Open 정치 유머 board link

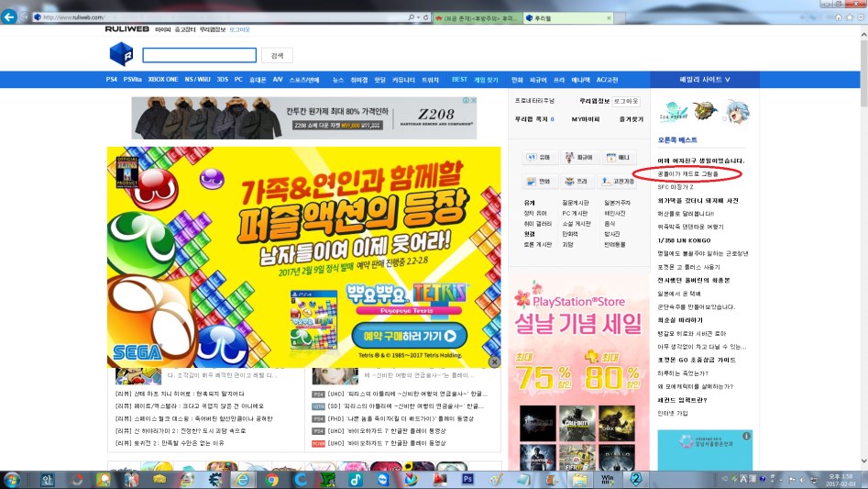click(535, 214)
